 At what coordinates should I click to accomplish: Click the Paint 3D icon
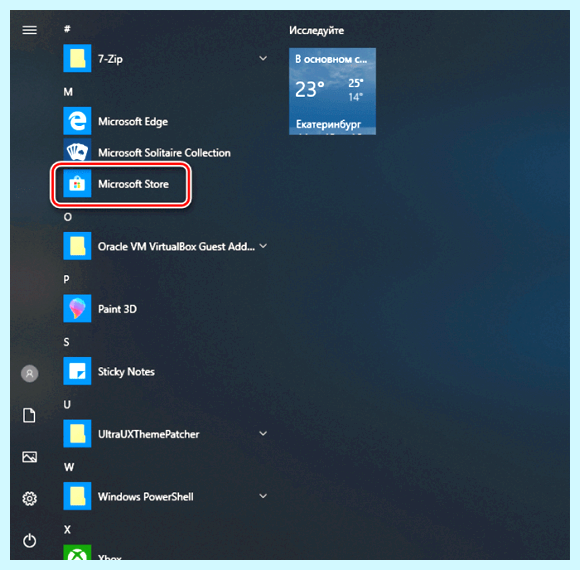(x=77, y=308)
